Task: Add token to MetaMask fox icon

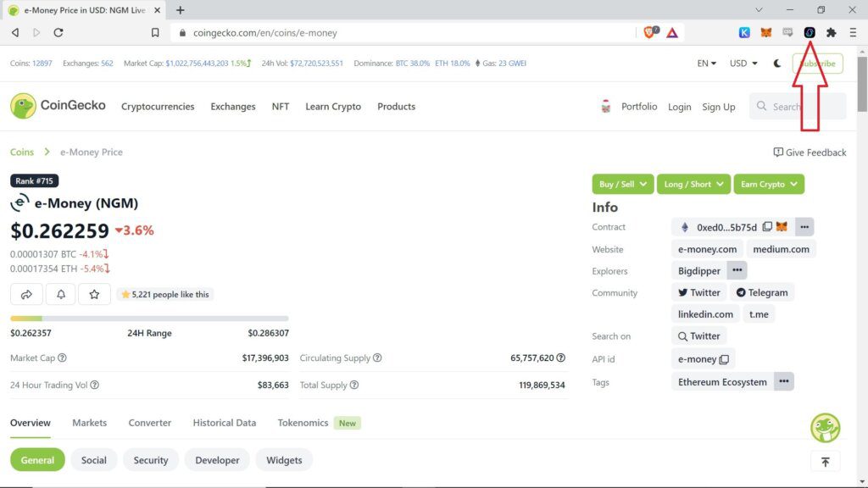Action: 782,226
